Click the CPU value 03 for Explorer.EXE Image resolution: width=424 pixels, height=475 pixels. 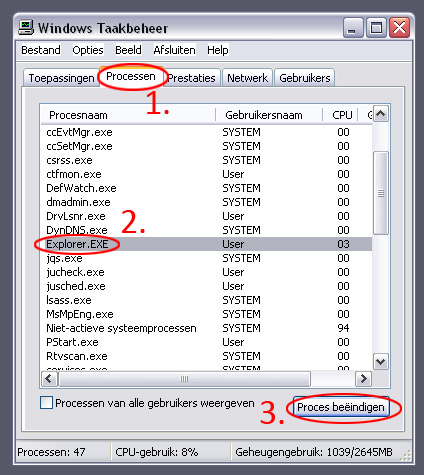point(343,244)
